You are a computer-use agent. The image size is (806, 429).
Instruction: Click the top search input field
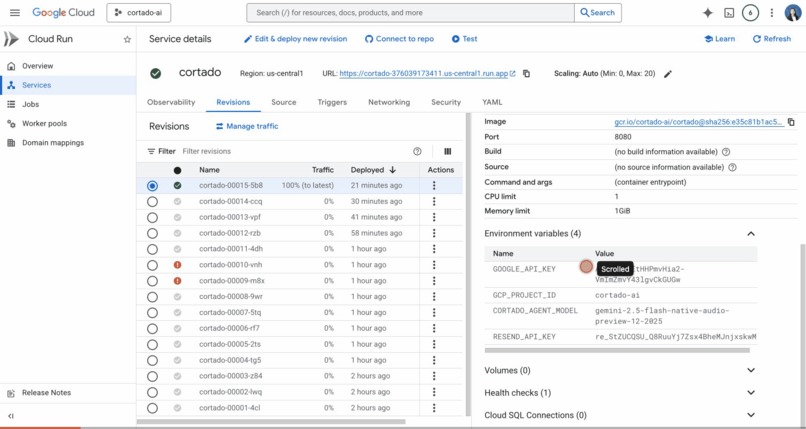pyautogui.click(x=410, y=13)
